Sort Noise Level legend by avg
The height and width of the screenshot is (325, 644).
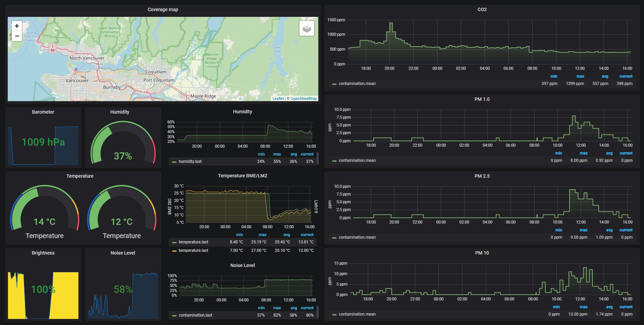(294, 308)
